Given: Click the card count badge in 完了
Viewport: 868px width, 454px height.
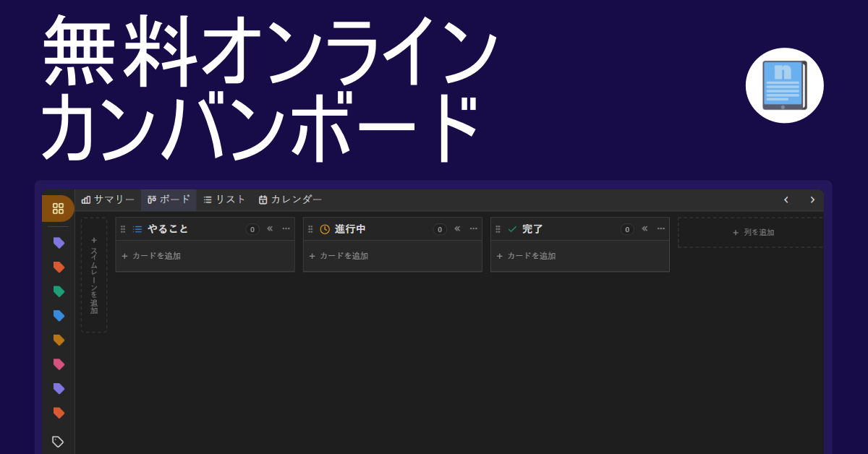Looking at the screenshot, I should [x=627, y=229].
